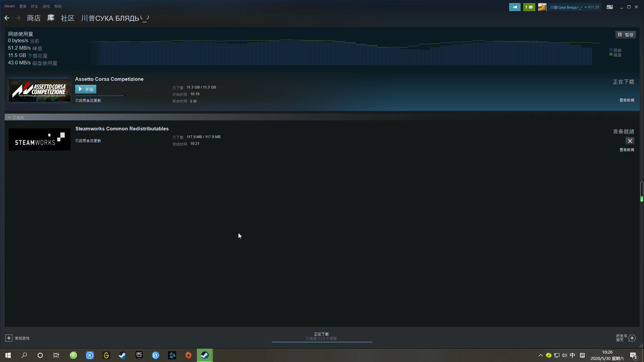Click 添加游戏 add game label
This screenshot has height=362, width=644.
(22, 338)
